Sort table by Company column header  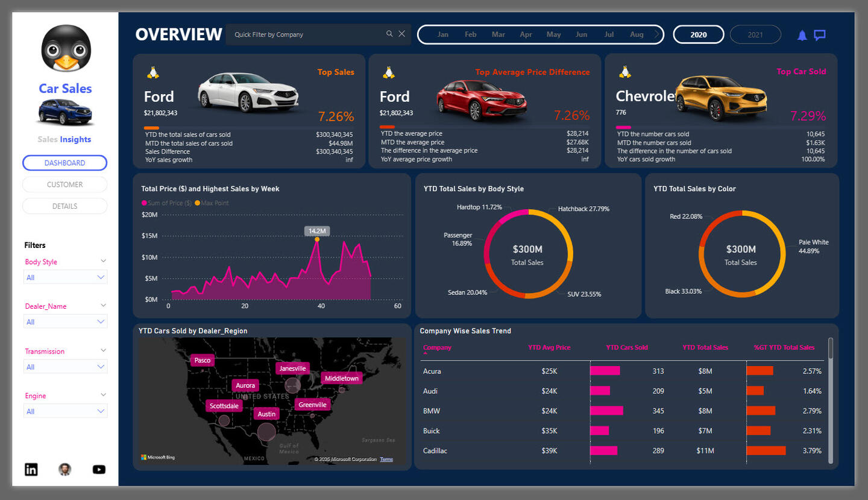coord(437,347)
